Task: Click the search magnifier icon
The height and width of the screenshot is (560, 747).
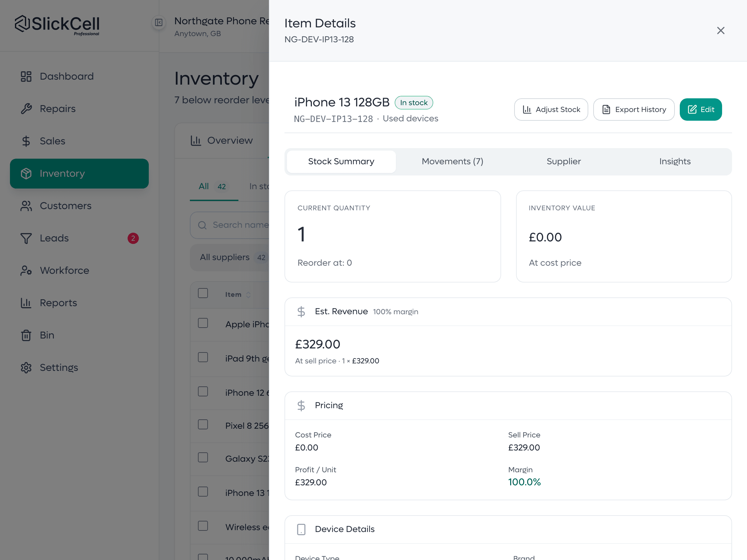Action: [x=202, y=225]
